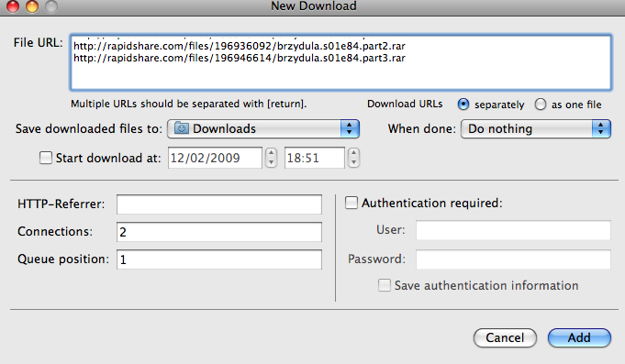
Task: Click the Downloads folder icon in dropdown
Action: coord(182,128)
